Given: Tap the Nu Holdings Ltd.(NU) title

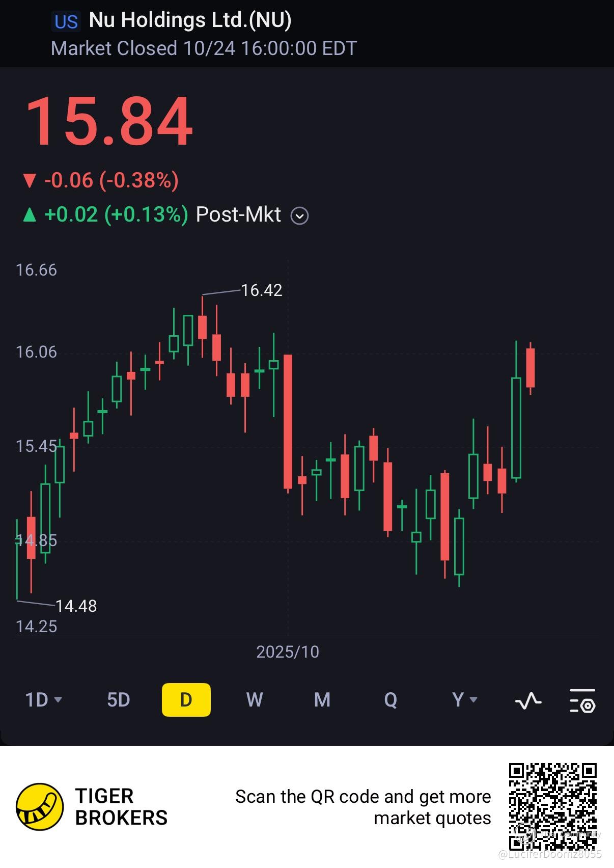Looking at the screenshot, I should (x=190, y=20).
